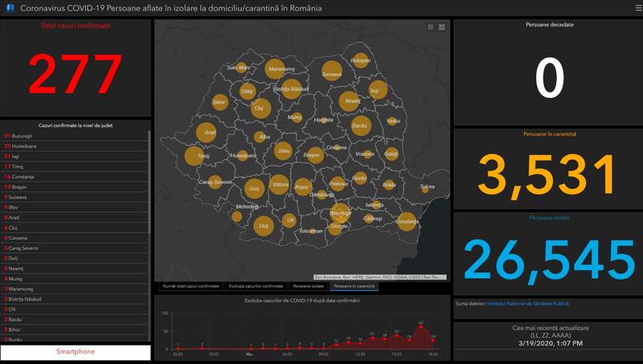Screen dimensions: 643x364
Task: Click the Dolj county bubble
Action: pyautogui.click(x=262, y=227)
